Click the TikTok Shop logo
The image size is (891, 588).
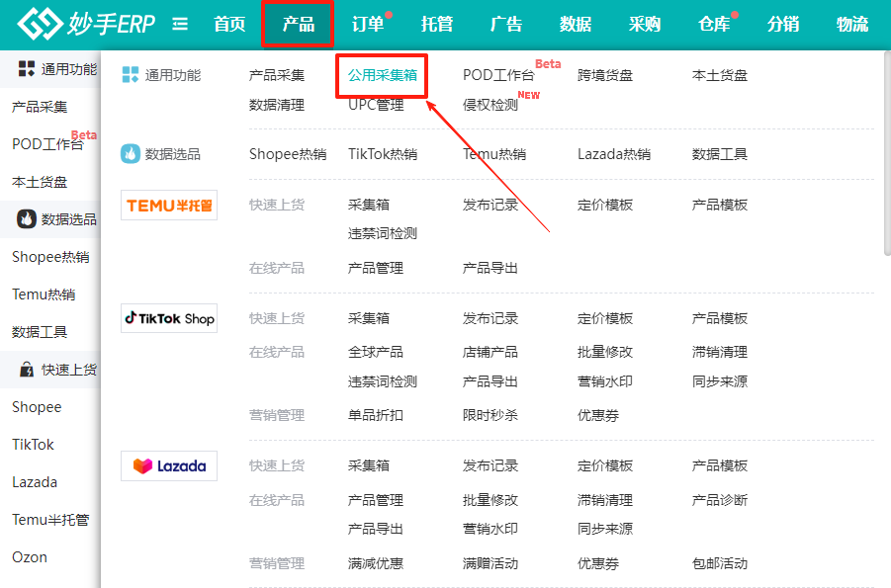coord(169,318)
